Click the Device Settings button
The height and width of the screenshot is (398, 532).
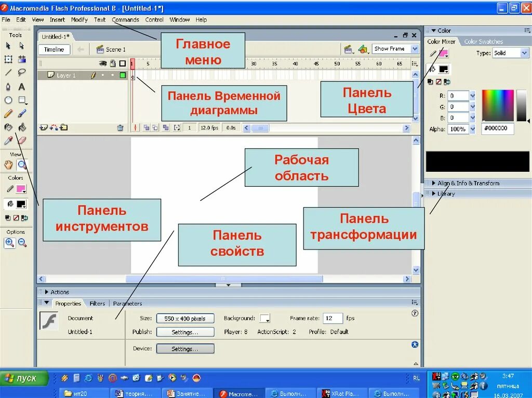click(185, 349)
